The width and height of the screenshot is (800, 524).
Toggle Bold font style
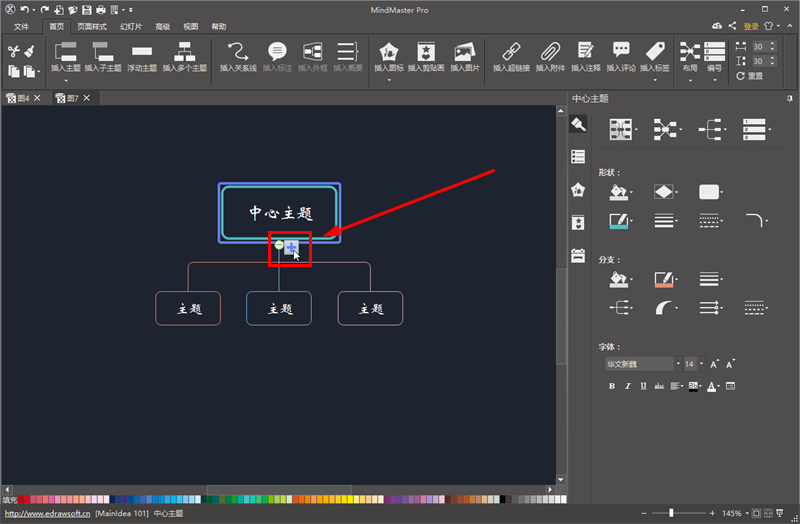(x=612, y=386)
